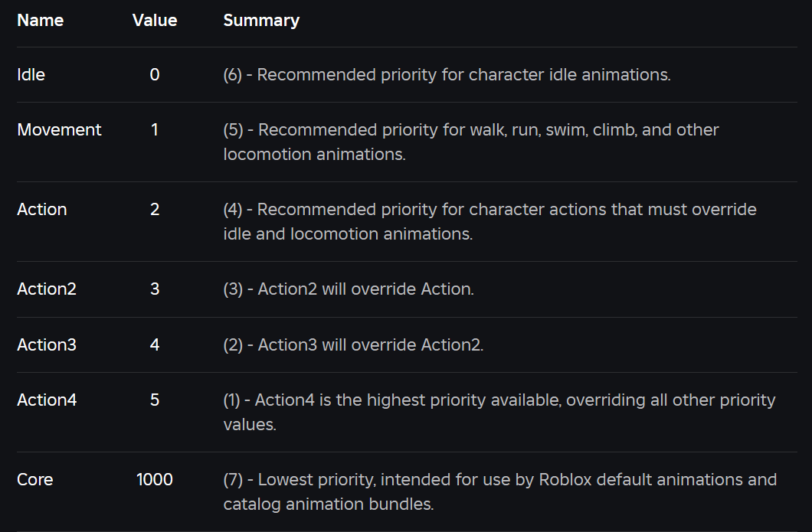Click the value 2 for Action
Screen dimensions: 812x532
[x=155, y=209]
